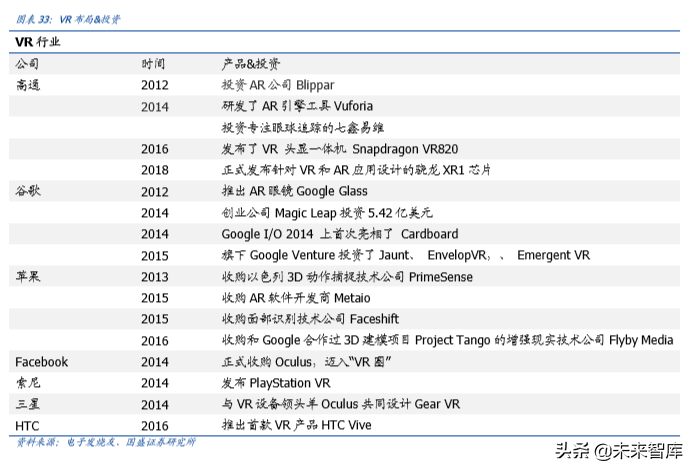The width and height of the screenshot is (696, 473).
Task: Click the 公司 column header
Action: (x=27, y=64)
